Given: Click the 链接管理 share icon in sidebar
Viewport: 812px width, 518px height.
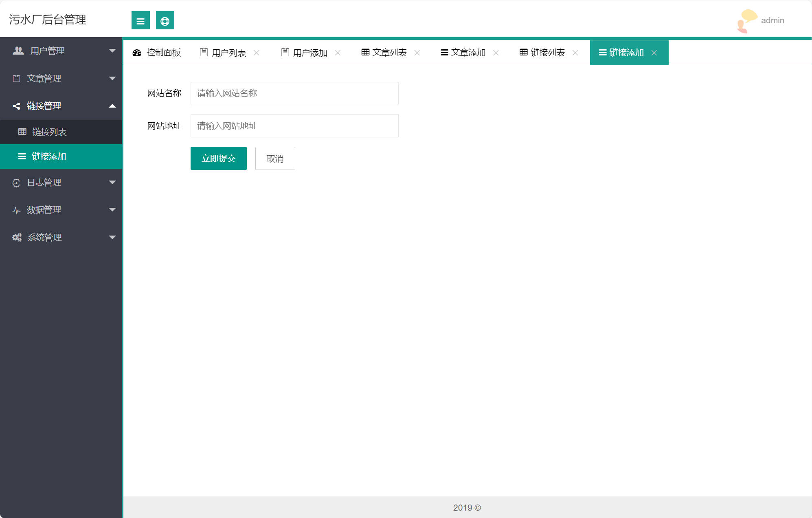Looking at the screenshot, I should click(16, 106).
